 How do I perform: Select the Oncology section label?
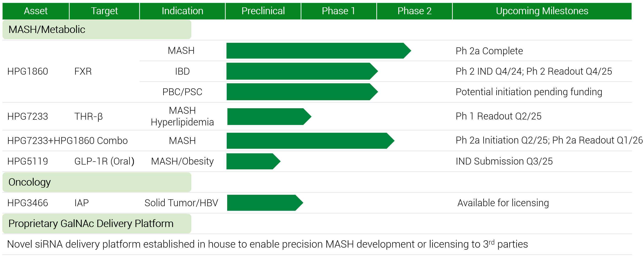(x=97, y=182)
